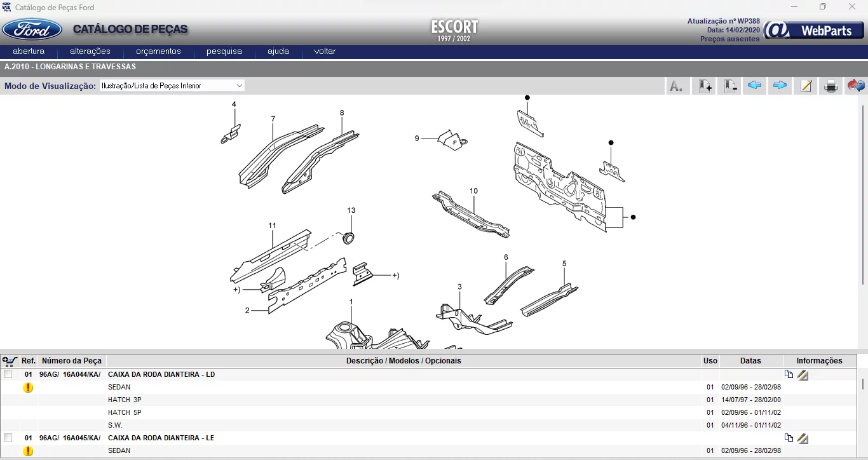Click the voltar menu item

pos(324,51)
